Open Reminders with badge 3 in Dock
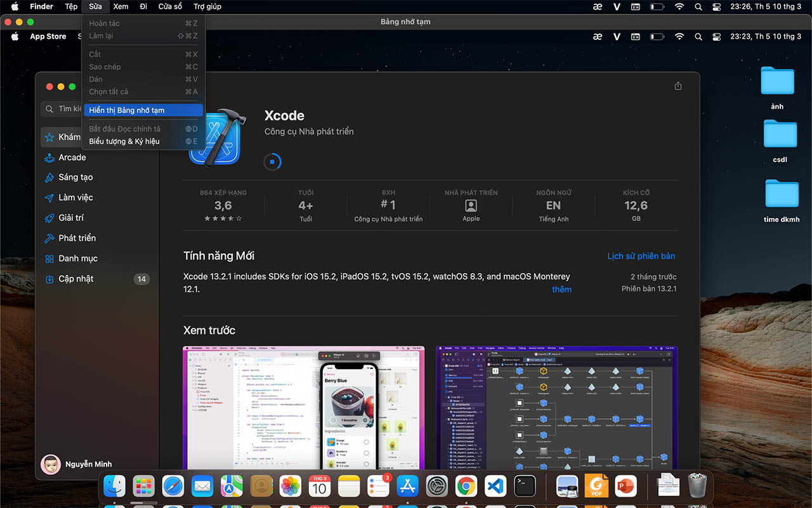 (x=378, y=486)
